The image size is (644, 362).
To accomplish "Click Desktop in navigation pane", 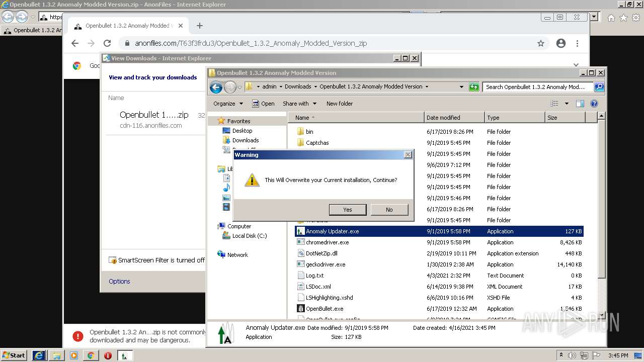I will [x=242, y=131].
